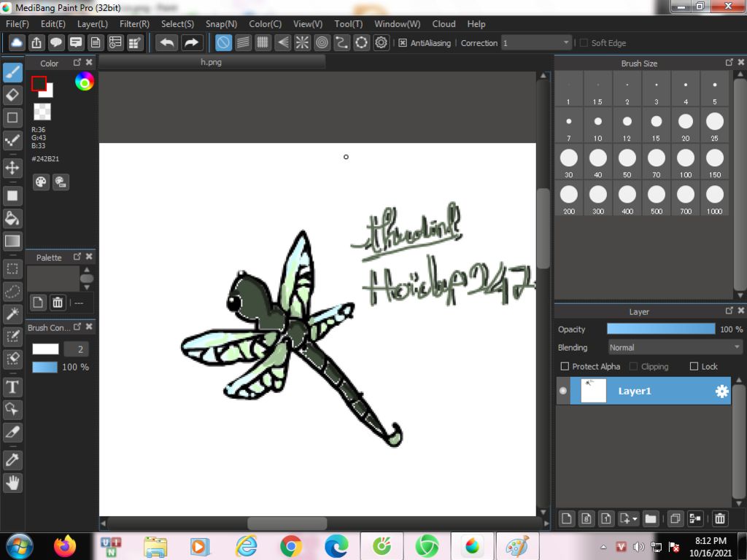Screen dimensions: 747x560
Task: Hide Layer1 using visibility dot
Action: (562, 392)
